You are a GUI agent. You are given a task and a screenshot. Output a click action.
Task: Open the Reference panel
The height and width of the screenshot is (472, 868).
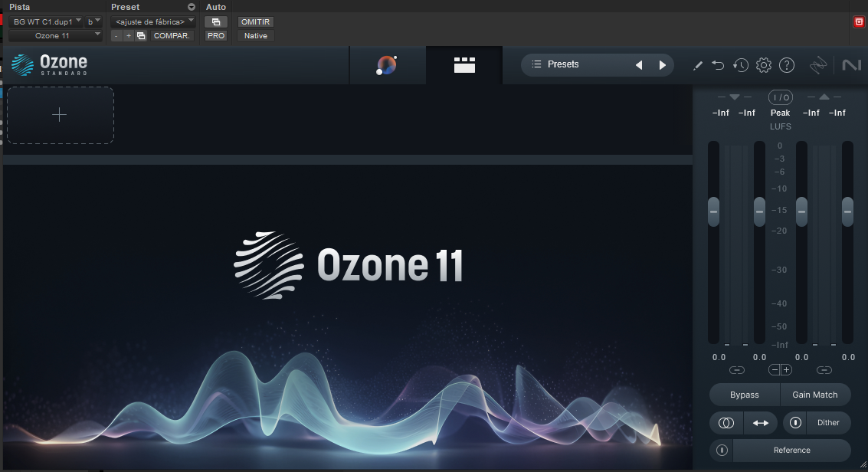click(x=791, y=451)
